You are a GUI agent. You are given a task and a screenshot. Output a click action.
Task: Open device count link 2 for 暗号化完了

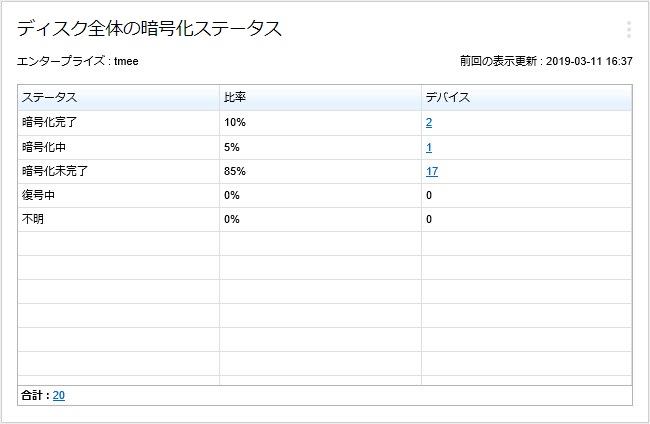point(429,123)
